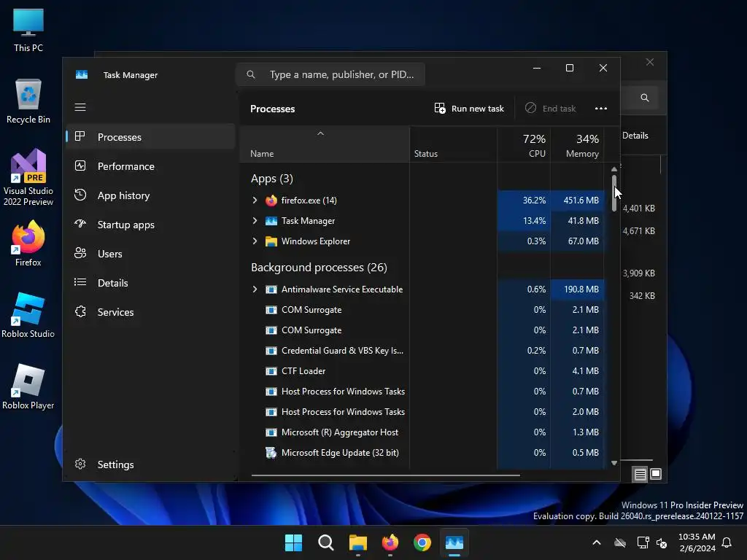Screen dimensions: 747x560
Task: Select the firefox.exe process icon
Action: [x=271, y=201]
